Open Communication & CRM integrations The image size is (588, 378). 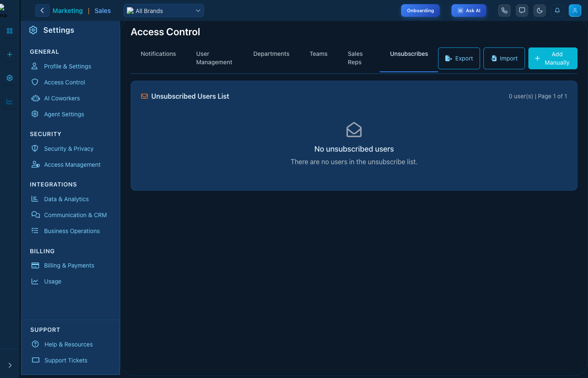75,215
